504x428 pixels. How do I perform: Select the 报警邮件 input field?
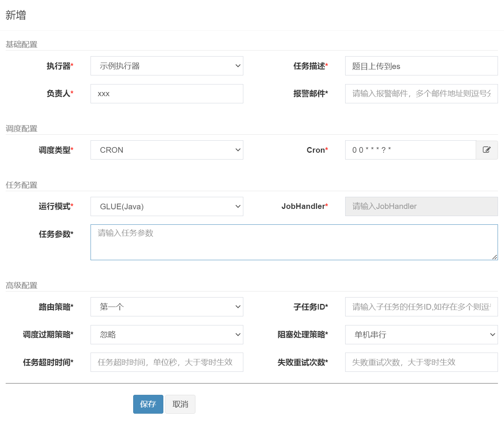[421, 94]
